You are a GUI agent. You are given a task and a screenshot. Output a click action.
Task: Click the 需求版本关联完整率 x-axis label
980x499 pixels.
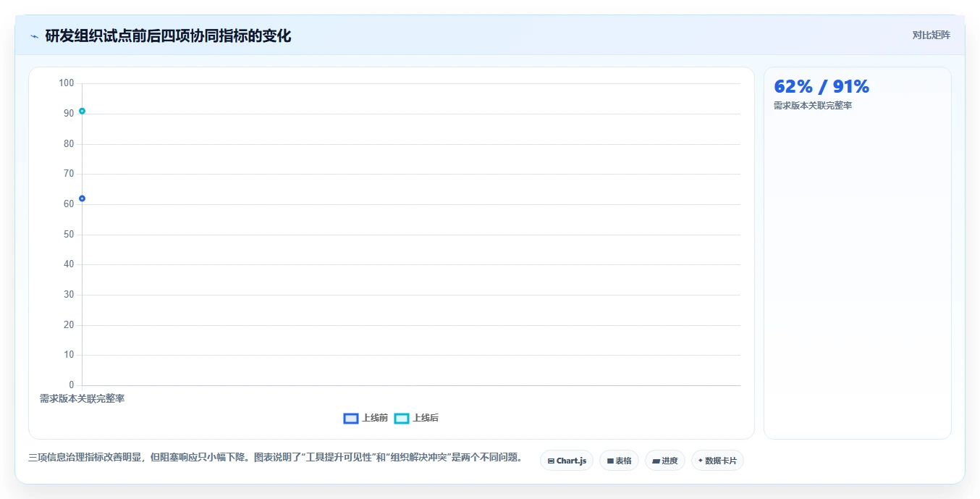(x=82, y=398)
